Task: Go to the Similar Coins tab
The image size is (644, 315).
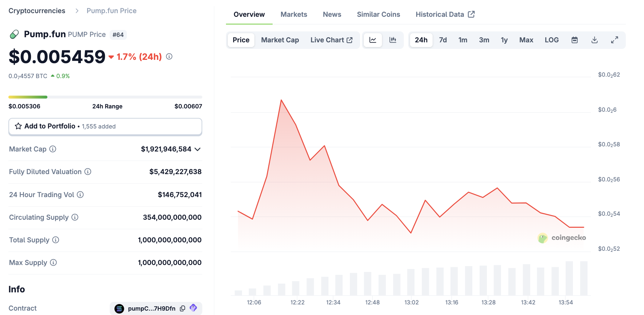Action: click(378, 15)
